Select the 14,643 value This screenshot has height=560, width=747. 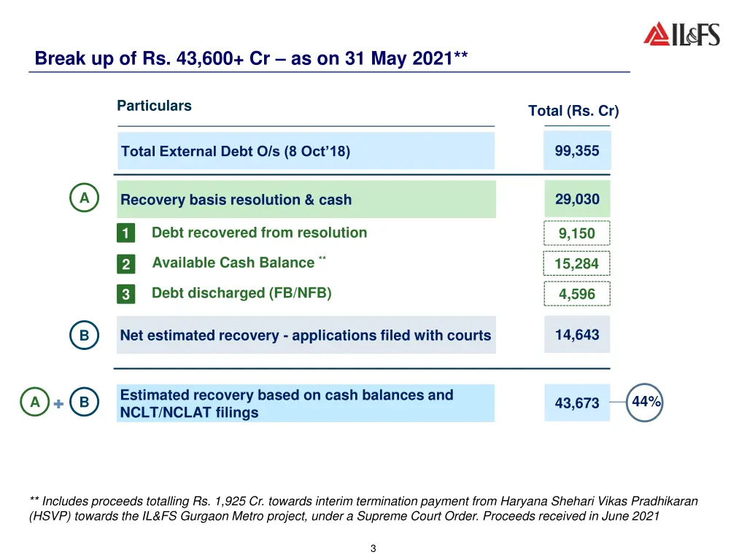tap(577, 334)
